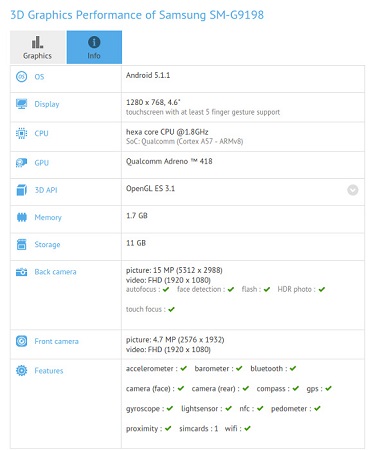Click the lightsensor check mark
The width and height of the screenshot is (369, 450).
pyautogui.click(x=228, y=408)
